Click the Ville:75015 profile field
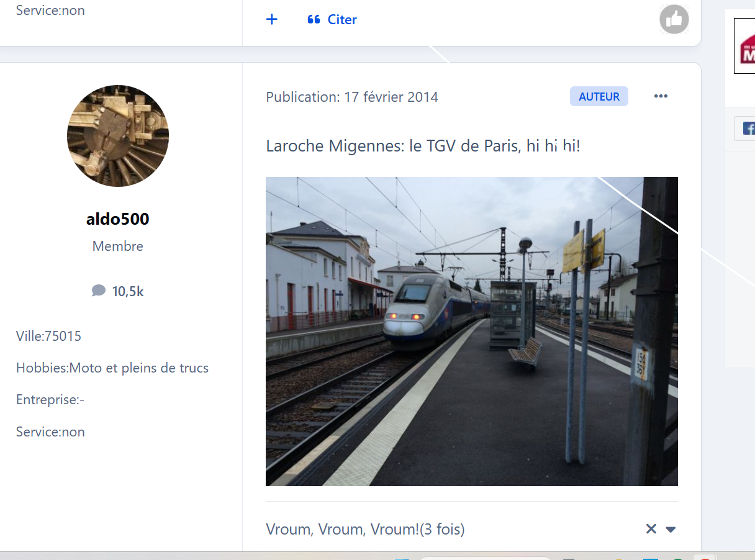The width and height of the screenshot is (755, 560). (48, 336)
